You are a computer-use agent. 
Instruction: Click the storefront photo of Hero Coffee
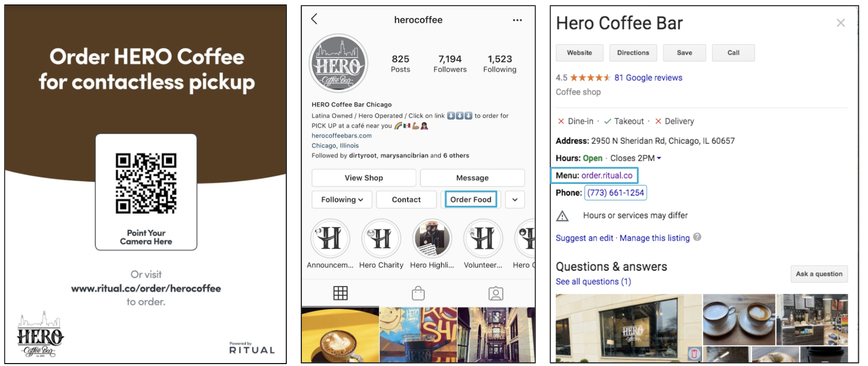(x=629, y=328)
